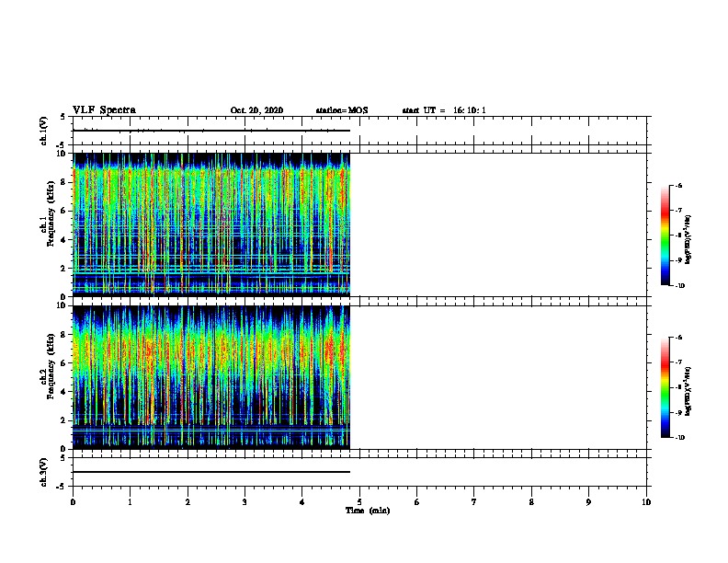This screenshot has height=563, width=728.
Task: Click time axis tick label "9"
Action: (x=588, y=502)
